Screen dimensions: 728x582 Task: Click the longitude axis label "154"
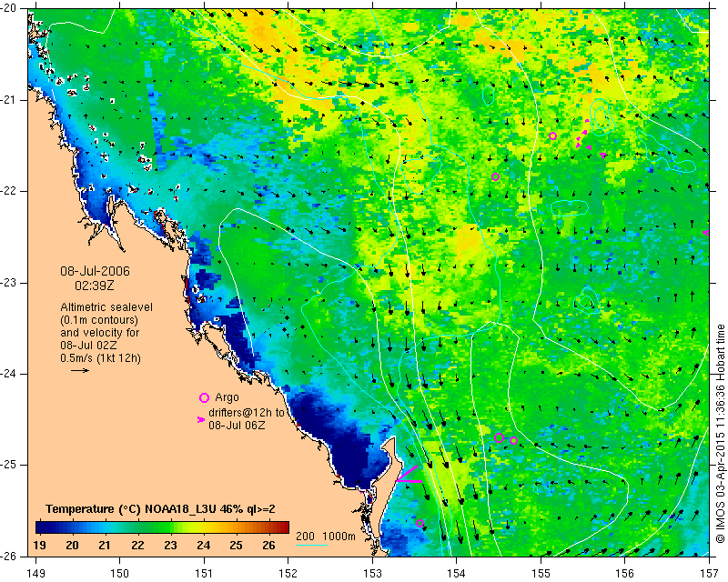click(x=457, y=574)
